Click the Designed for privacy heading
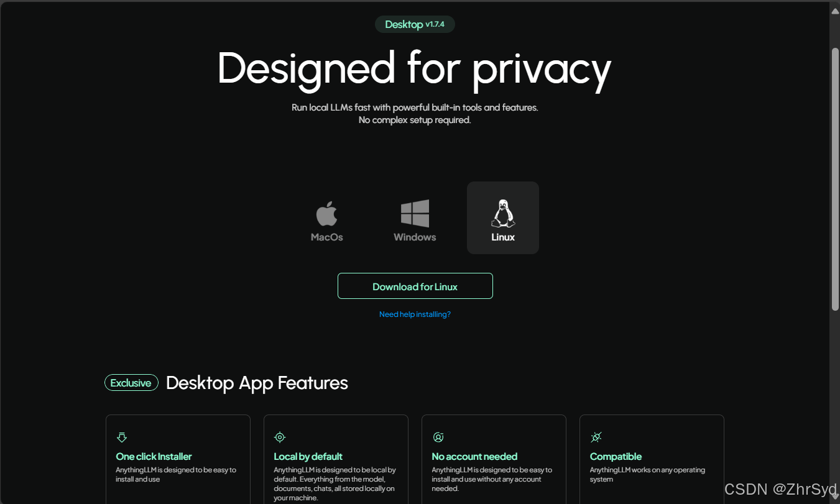The height and width of the screenshot is (504, 840). coord(415,70)
